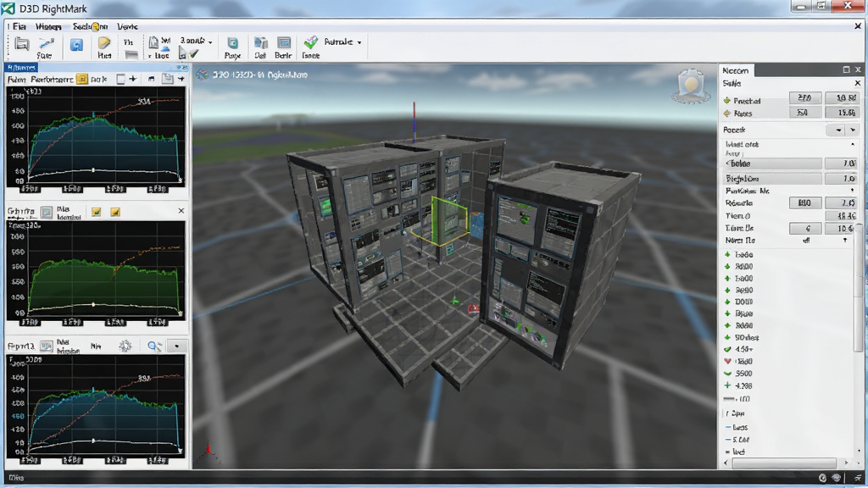
Task: Click the first status bar icon at bottom right
Action: coord(822,478)
